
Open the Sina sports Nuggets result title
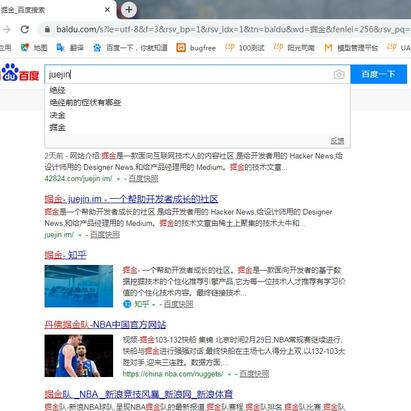[x=138, y=394]
